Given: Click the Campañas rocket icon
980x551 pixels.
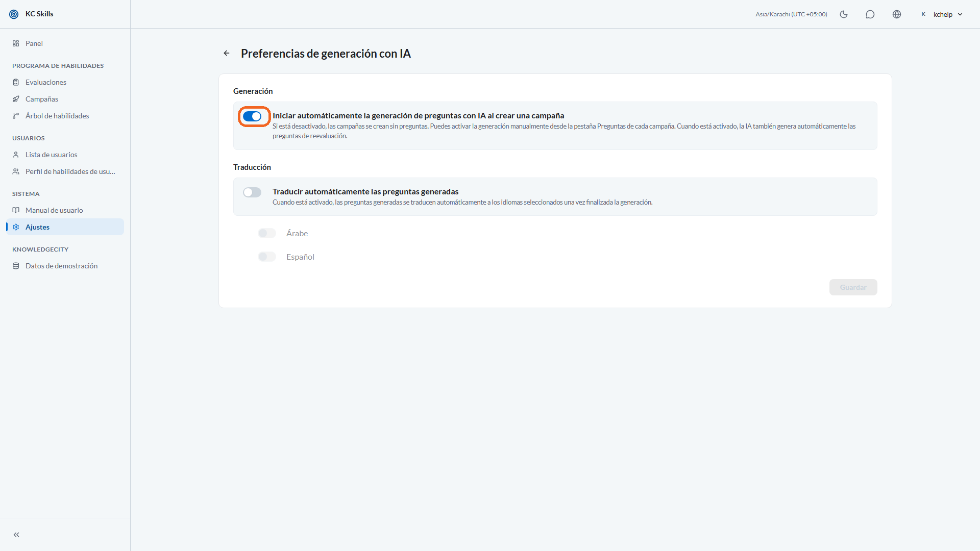Looking at the screenshot, I should pos(16,99).
